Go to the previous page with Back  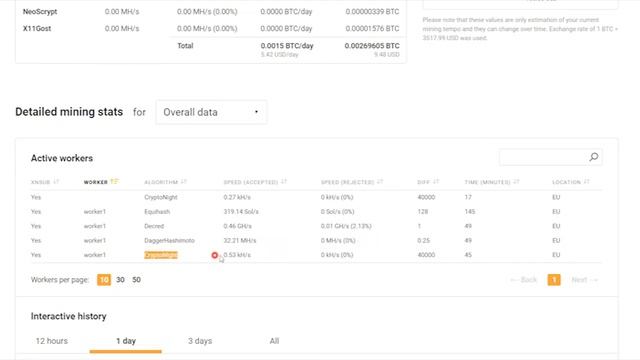[x=524, y=280]
